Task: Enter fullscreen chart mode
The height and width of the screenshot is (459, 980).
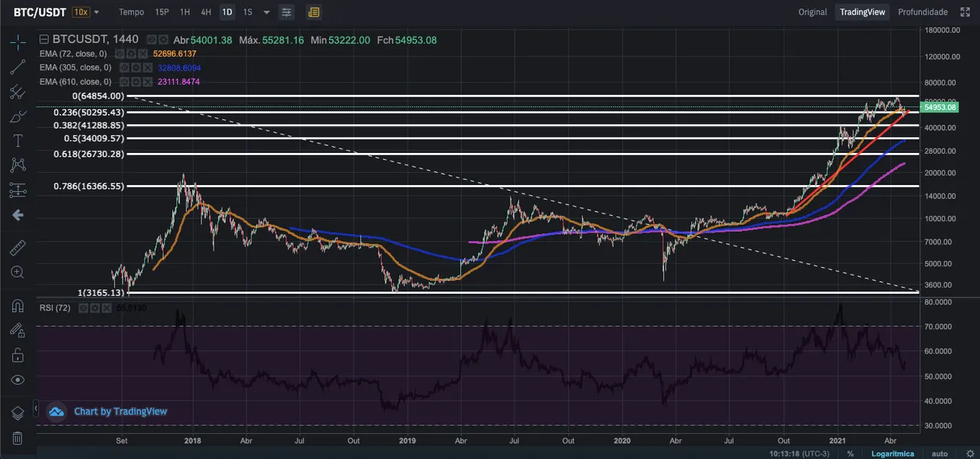Action: (965, 12)
